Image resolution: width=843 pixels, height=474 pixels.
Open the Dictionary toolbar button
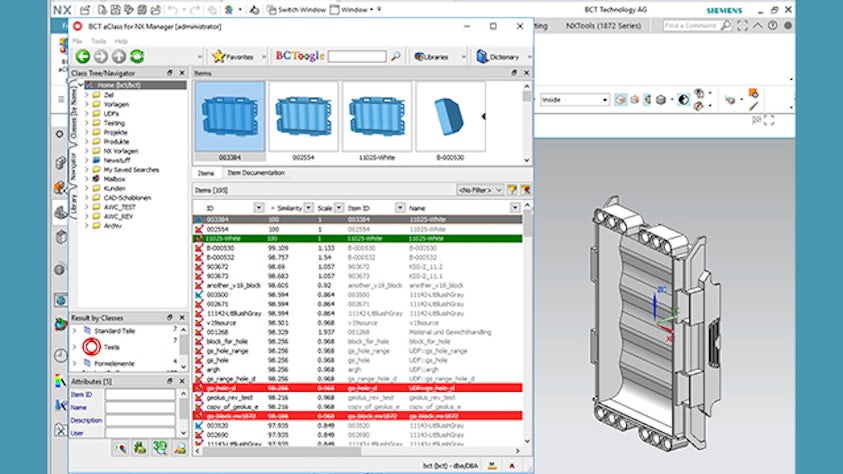coord(498,56)
